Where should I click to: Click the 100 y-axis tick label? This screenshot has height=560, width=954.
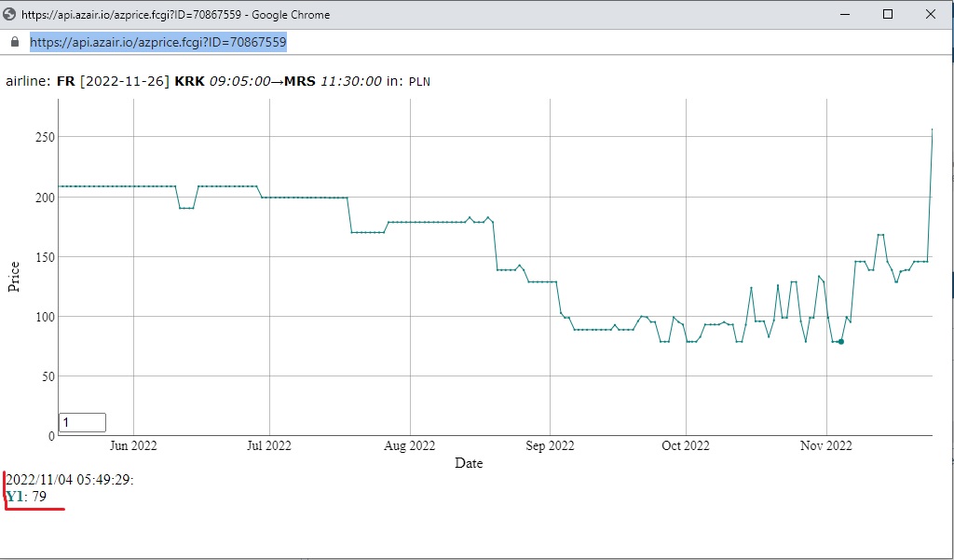[46, 317]
